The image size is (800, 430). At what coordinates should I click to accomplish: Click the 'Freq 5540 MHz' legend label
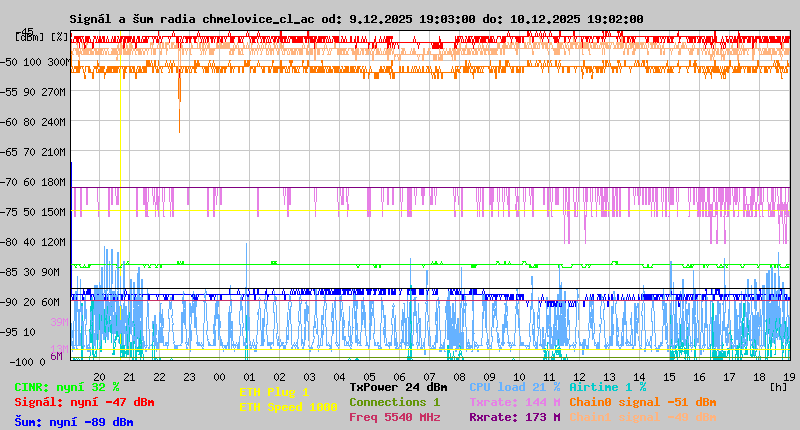coord(395,417)
